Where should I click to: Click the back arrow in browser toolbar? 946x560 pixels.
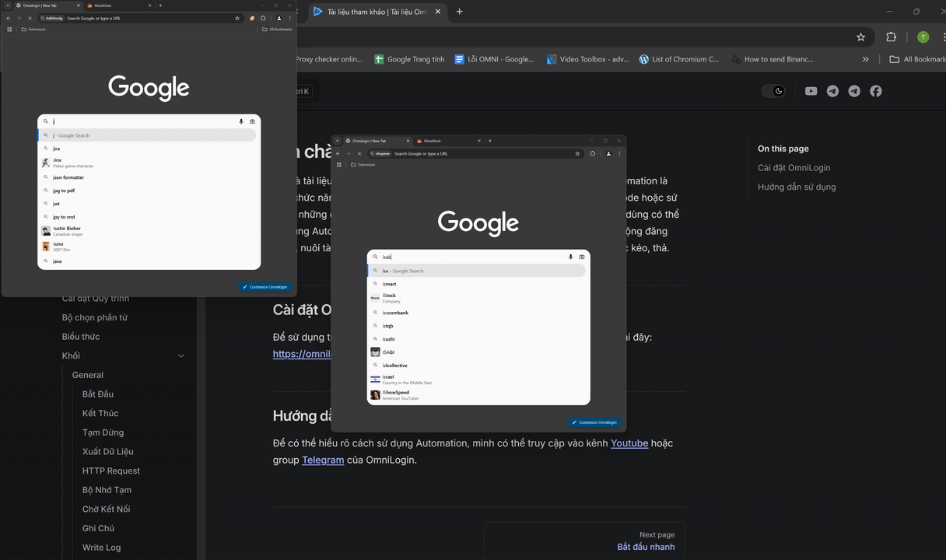point(7,17)
